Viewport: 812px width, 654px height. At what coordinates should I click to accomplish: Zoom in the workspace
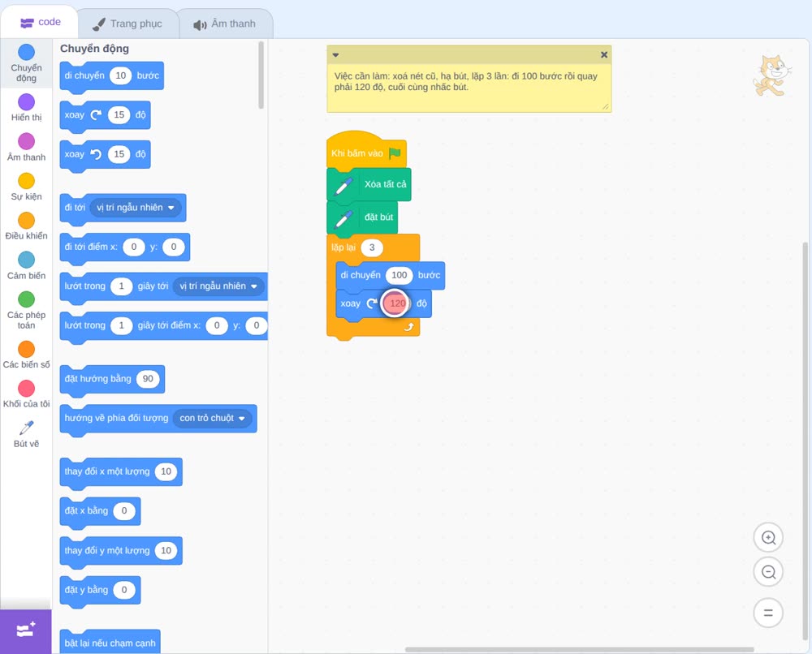pyautogui.click(x=768, y=538)
